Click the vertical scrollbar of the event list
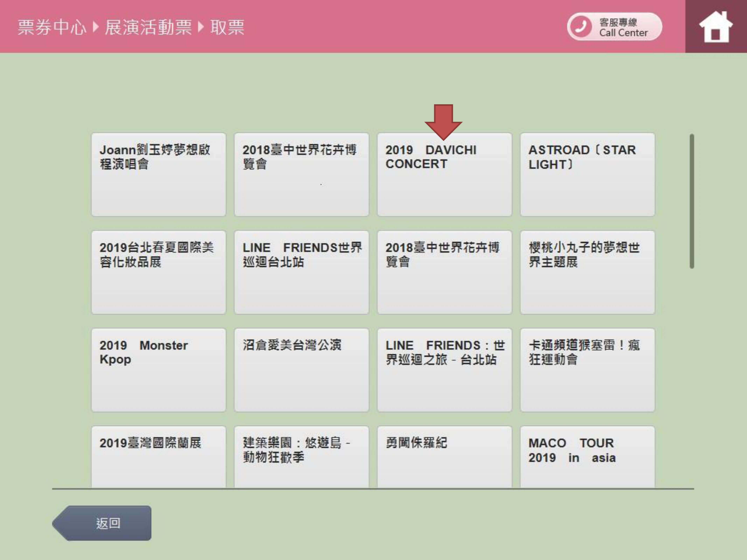This screenshot has height=560, width=747. click(x=692, y=201)
